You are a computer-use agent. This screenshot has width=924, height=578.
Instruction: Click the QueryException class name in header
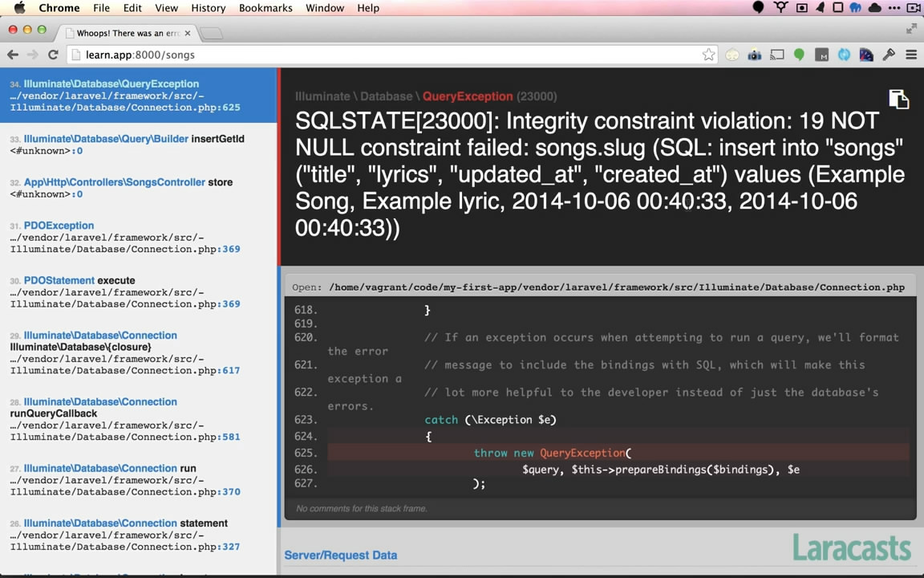point(468,96)
